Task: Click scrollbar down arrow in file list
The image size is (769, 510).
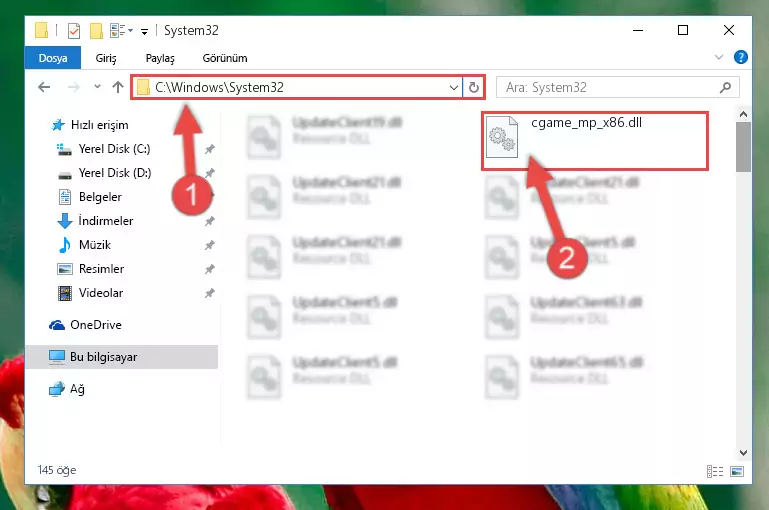Action: (x=743, y=453)
